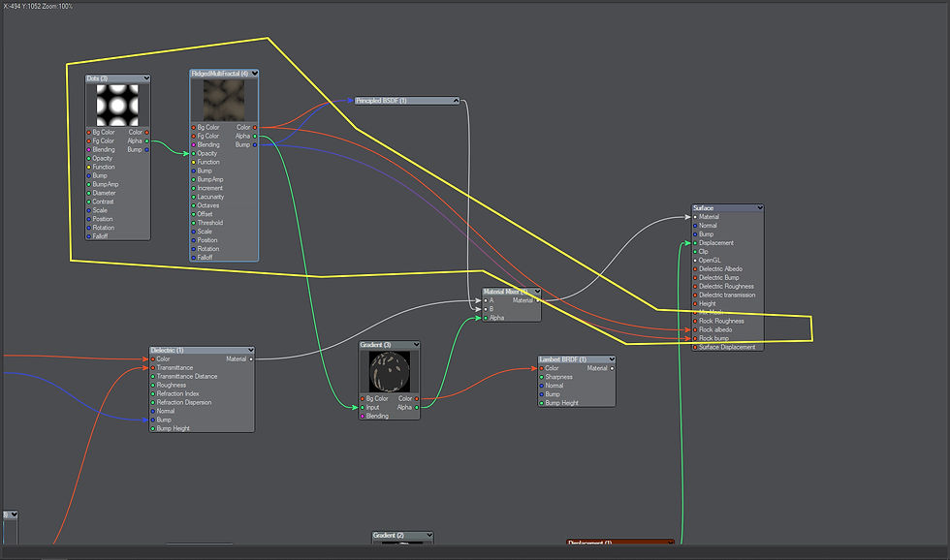
Task: Click input B socket on Material Mixer
Action: point(486,309)
